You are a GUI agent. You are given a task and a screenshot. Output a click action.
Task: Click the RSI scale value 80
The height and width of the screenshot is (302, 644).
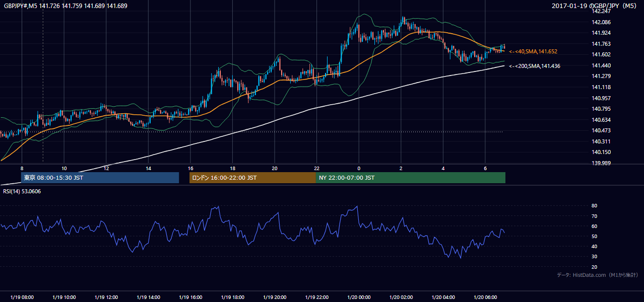(x=594, y=206)
